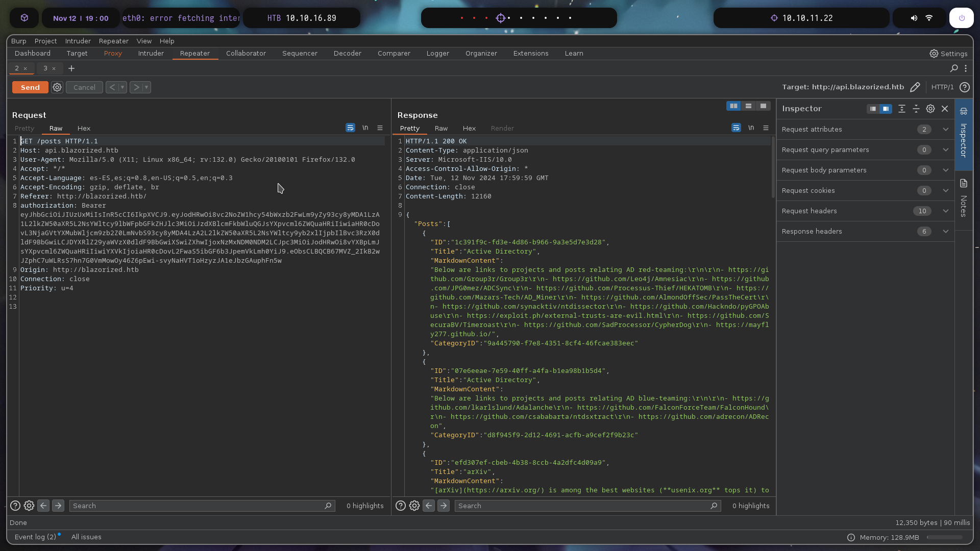The image size is (980, 551).
Task: Expand the Request body parameters section
Action: (x=866, y=170)
